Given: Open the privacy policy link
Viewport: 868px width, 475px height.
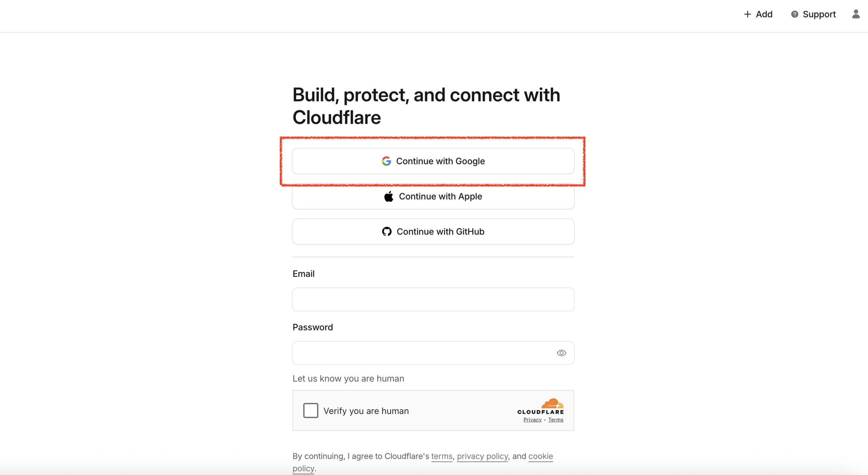Looking at the screenshot, I should pyautogui.click(x=482, y=456).
